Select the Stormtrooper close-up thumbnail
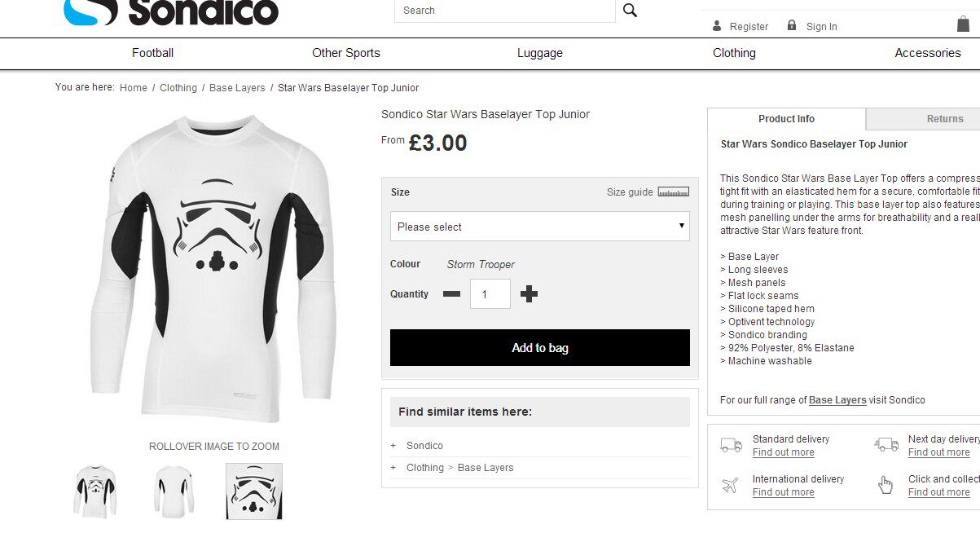The height and width of the screenshot is (542, 980). click(253, 491)
